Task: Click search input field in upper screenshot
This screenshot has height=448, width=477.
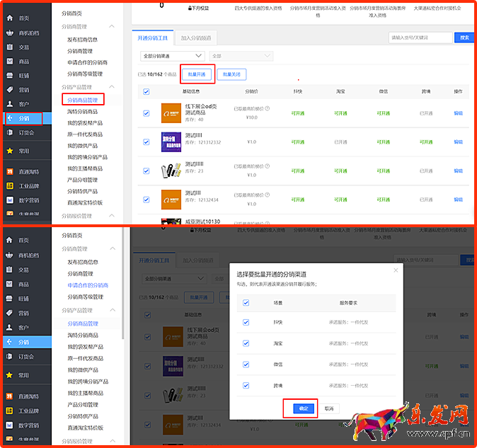Action: click(x=420, y=38)
